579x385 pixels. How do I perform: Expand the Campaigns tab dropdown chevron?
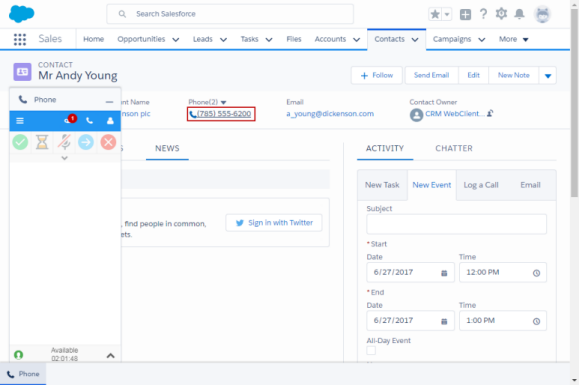pyautogui.click(x=482, y=39)
